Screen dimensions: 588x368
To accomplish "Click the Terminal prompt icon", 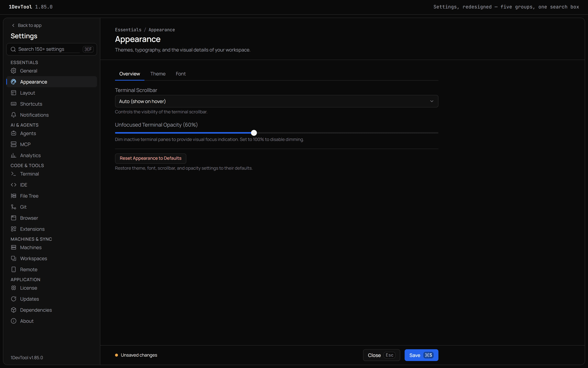I will click(x=14, y=174).
